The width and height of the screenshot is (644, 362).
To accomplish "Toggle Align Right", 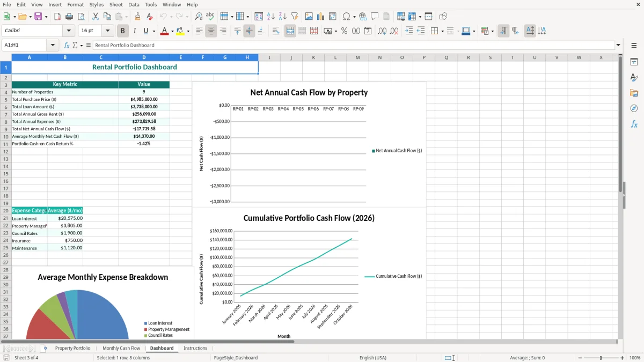I will pyautogui.click(x=223, y=31).
